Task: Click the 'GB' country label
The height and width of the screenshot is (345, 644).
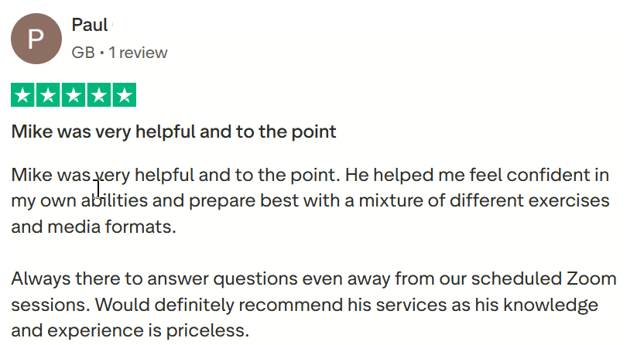Action: click(82, 53)
